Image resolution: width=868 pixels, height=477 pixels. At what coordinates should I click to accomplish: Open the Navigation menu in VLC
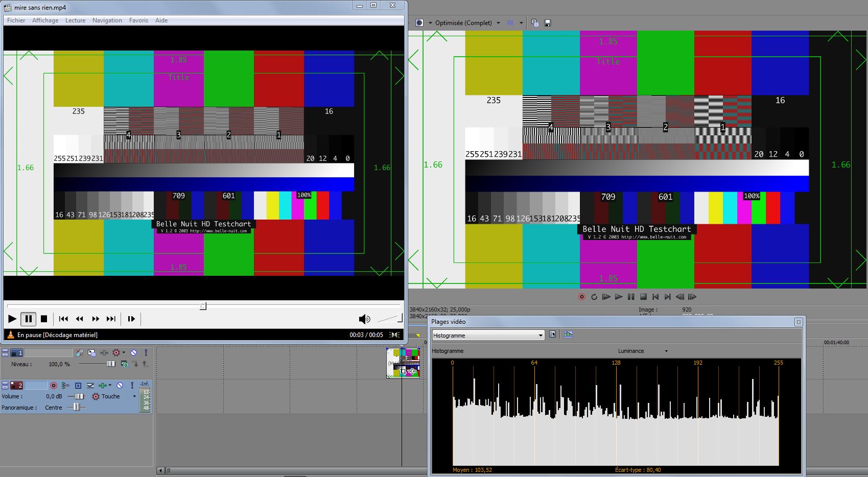[x=107, y=20]
